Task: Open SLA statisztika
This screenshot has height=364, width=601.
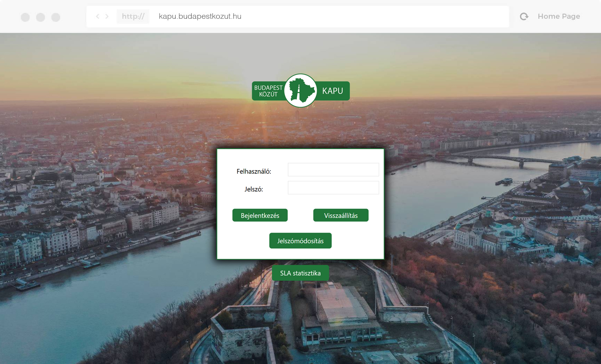Action: [x=300, y=273]
